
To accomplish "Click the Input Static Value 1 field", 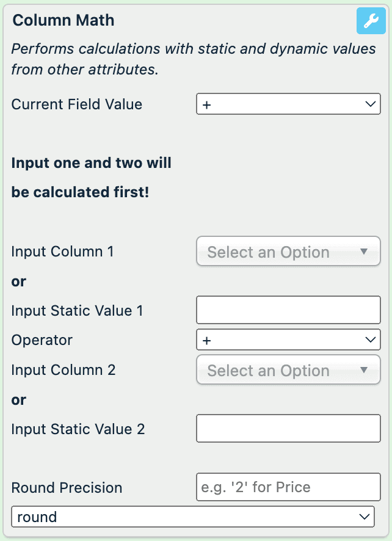I will pyautogui.click(x=288, y=310).
